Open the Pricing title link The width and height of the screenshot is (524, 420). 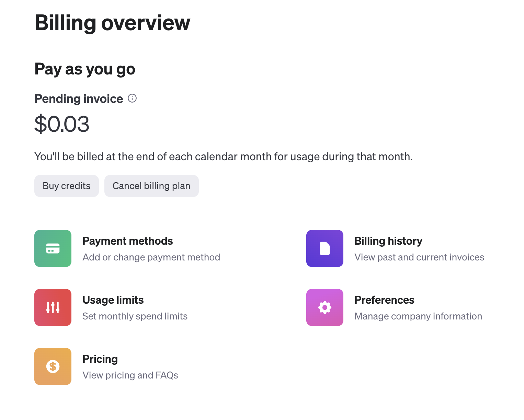(100, 359)
